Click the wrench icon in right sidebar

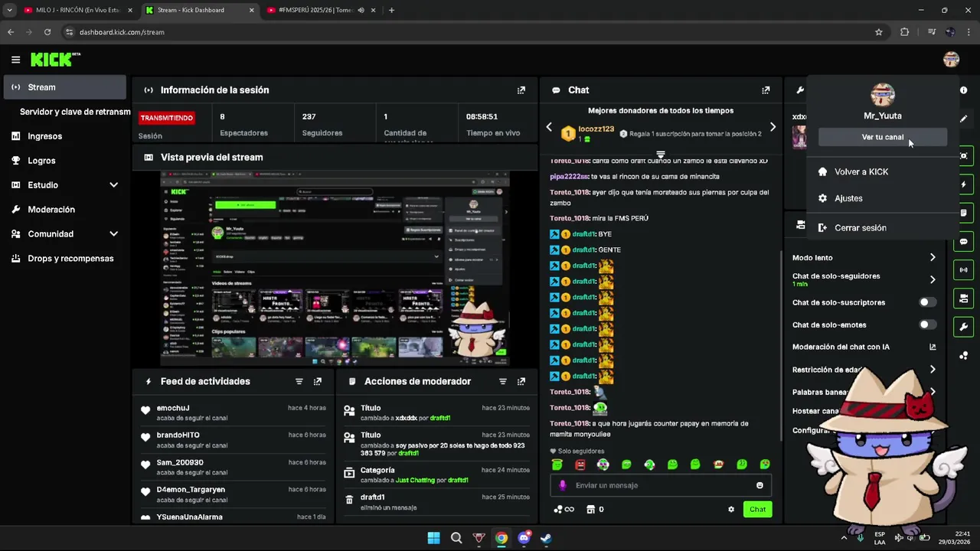963,327
